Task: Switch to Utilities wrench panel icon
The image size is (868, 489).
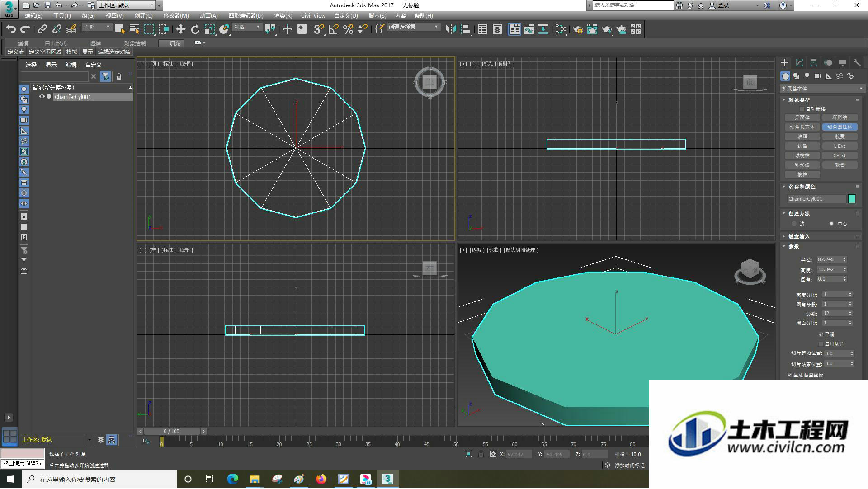Action: click(857, 63)
